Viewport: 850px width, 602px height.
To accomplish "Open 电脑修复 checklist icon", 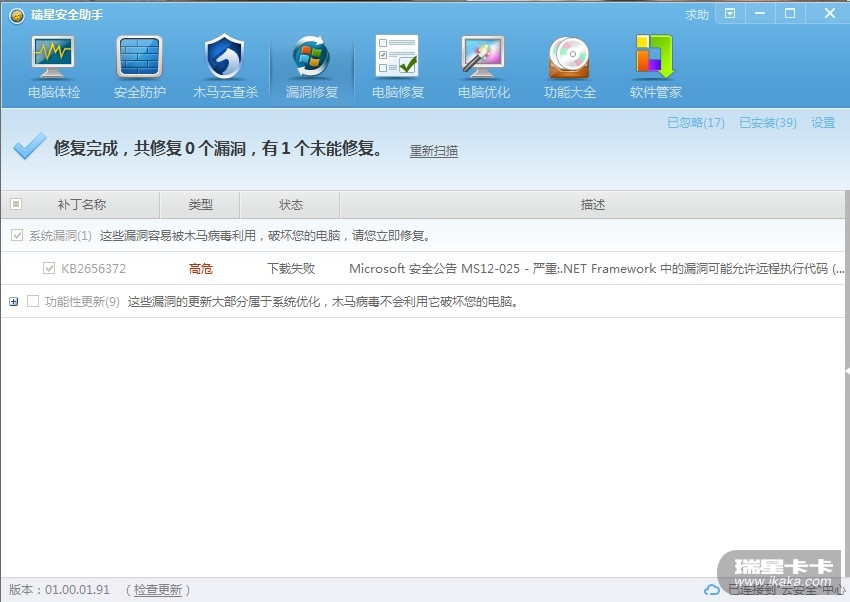I will tap(397, 56).
